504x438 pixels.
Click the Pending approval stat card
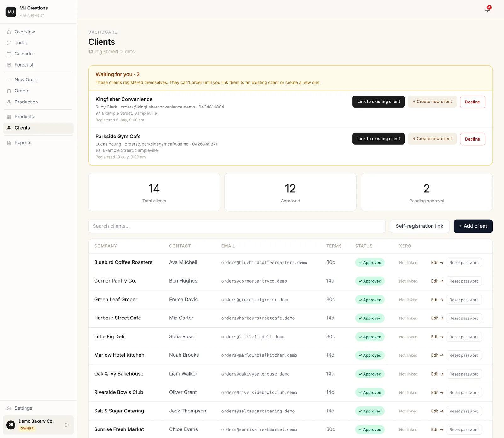pos(427,192)
